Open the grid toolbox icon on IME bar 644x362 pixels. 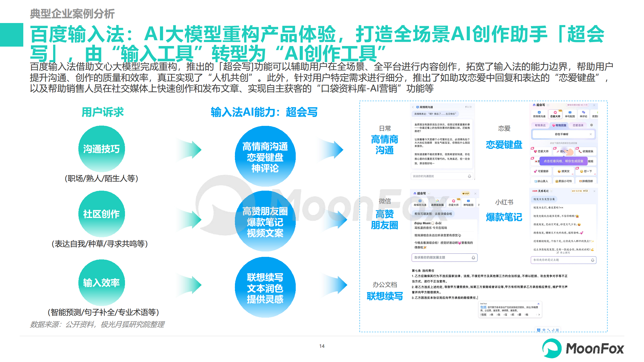click(557, 330)
